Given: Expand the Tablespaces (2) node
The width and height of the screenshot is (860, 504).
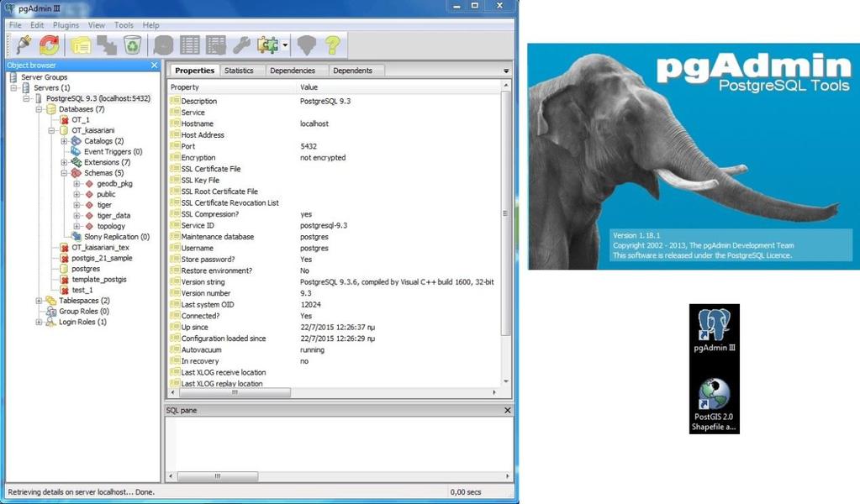Looking at the screenshot, I should (x=39, y=300).
